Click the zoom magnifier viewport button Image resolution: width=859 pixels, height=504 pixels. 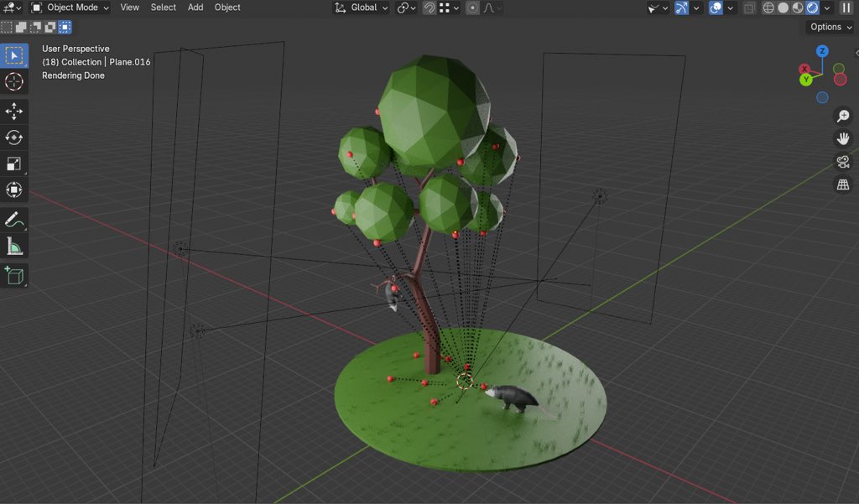pyautogui.click(x=842, y=116)
